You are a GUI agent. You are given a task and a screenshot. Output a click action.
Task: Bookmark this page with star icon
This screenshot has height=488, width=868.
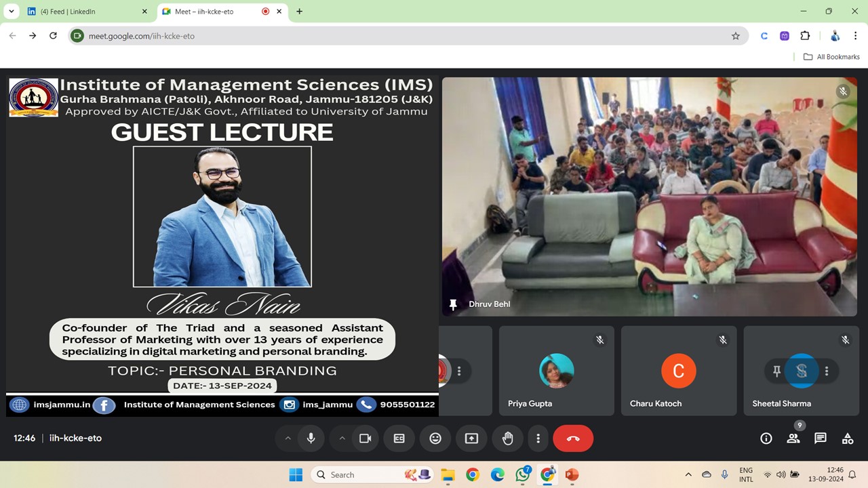coord(736,36)
